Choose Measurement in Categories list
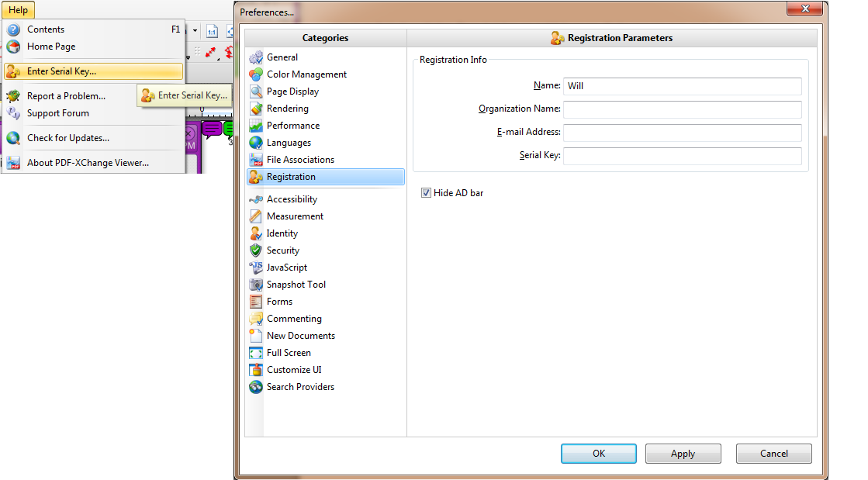Screen dimensions: 868x480 tap(295, 216)
